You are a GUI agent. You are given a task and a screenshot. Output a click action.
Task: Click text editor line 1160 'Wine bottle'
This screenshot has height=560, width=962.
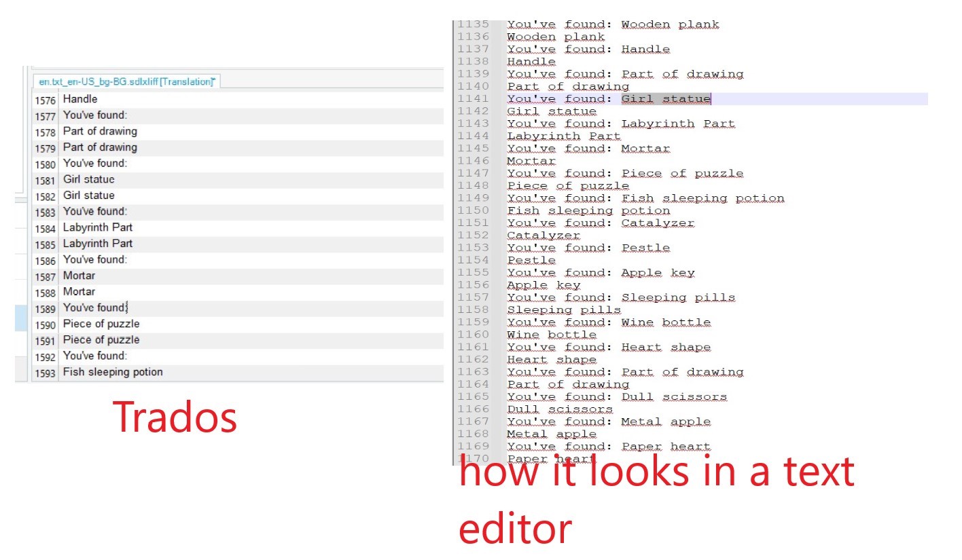coord(552,335)
